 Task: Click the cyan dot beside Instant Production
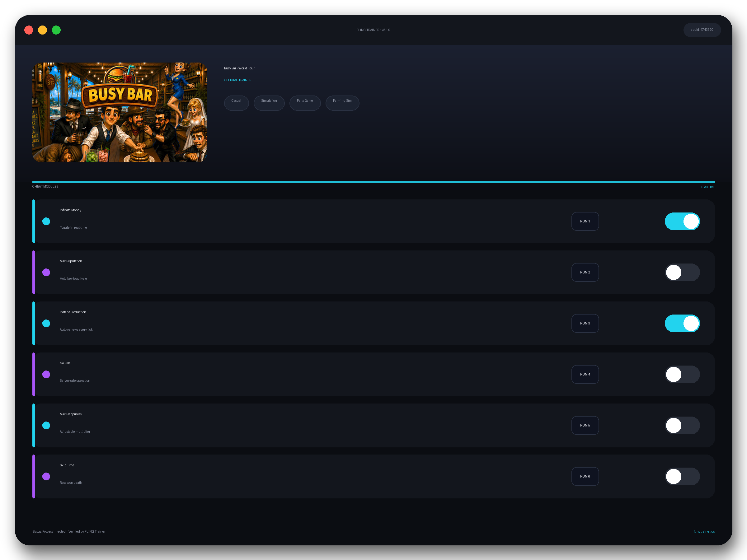46,323
